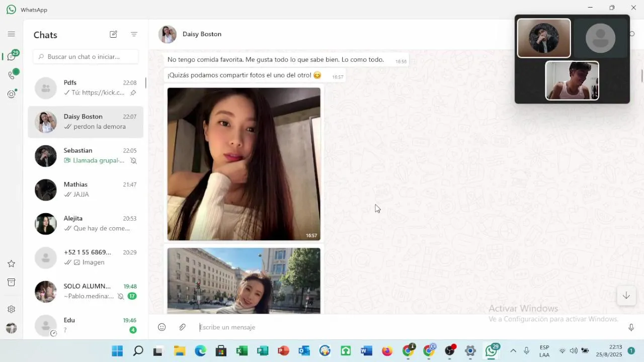The width and height of the screenshot is (644, 362).
Task: Open your profile avatar in sidebar
Action: point(11,328)
